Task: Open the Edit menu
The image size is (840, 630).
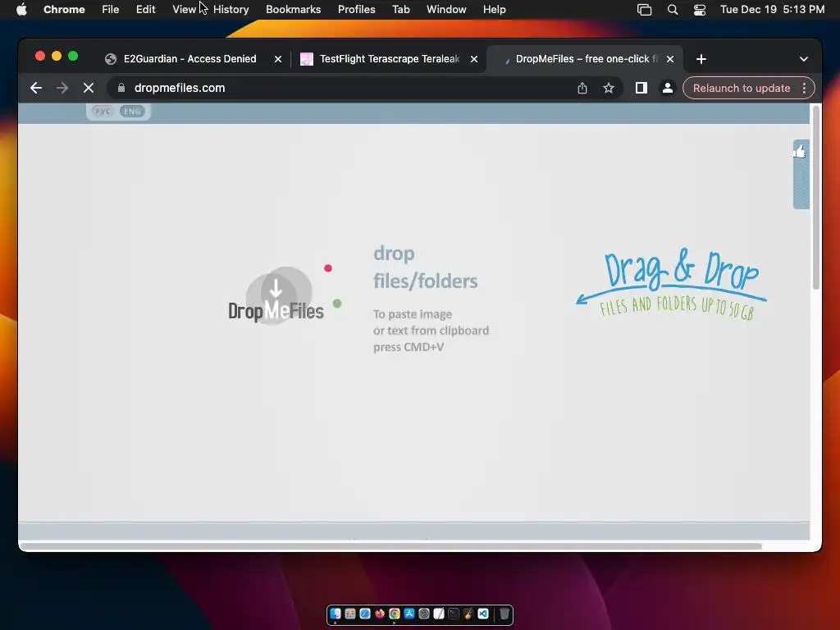Action: 145,9
